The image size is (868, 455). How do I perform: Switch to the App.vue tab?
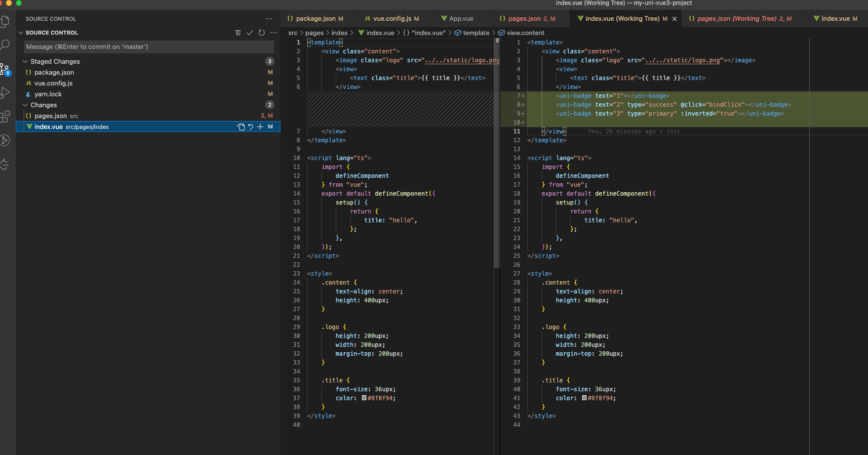[x=461, y=18]
